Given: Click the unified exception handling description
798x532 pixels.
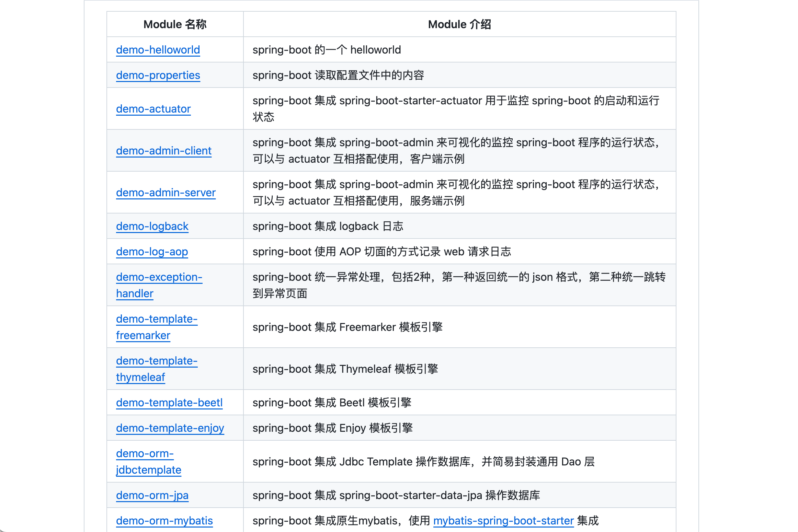Looking at the screenshot, I should pos(459,285).
